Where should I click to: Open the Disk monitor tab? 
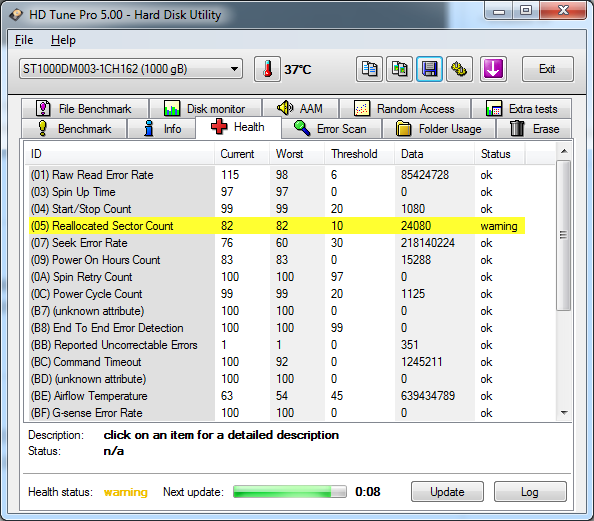[205, 109]
